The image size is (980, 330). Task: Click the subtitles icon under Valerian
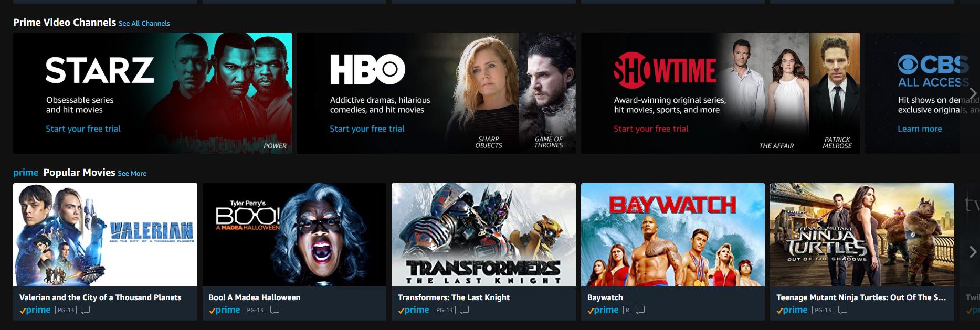tap(85, 310)
